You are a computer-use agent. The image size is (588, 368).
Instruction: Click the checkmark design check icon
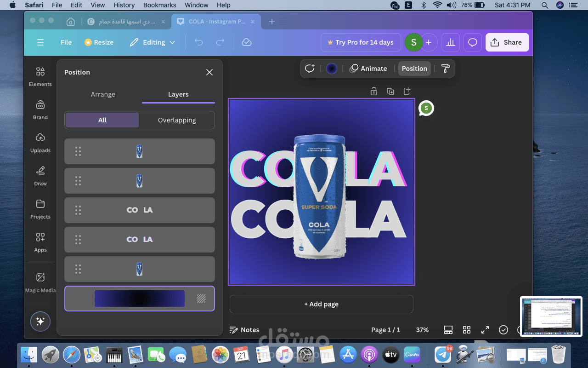click(503, 330)
